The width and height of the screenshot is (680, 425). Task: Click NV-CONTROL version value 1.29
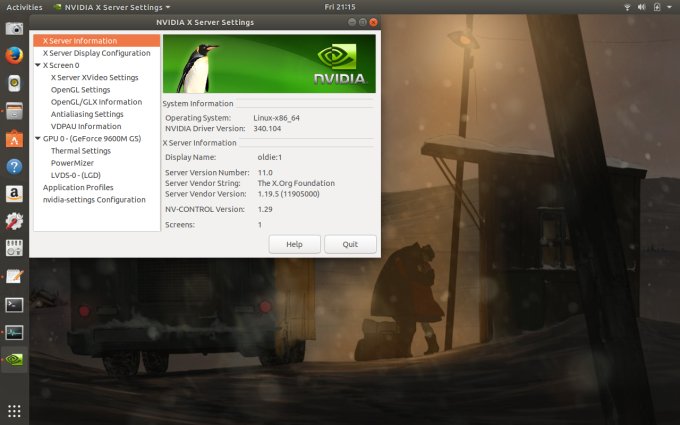tap(265, 209)
